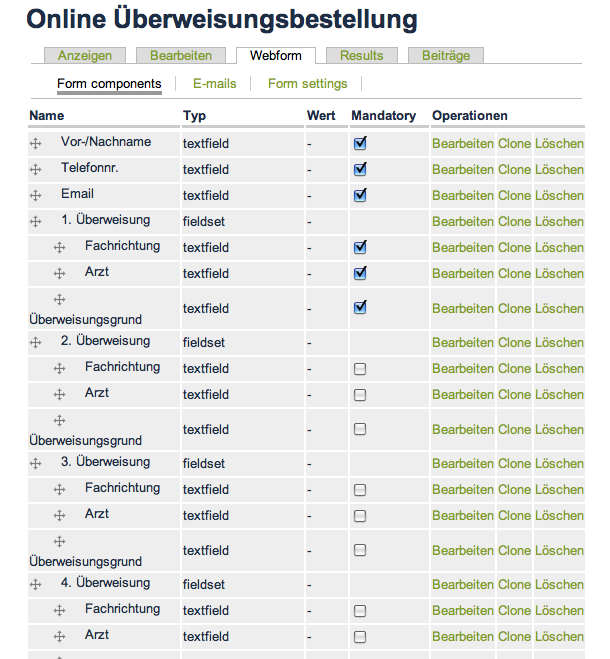Click the drag handle of 3. Überweisung fieldset
The height and width of the screenshot is (659, 610).
click(x=36, y=464)
